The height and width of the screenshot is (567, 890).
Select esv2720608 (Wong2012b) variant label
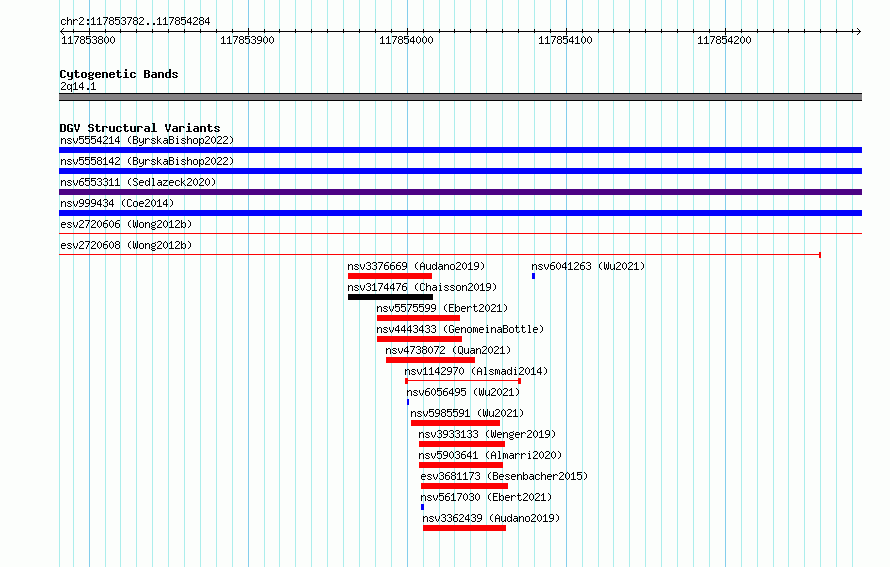[x=126, y=245]
